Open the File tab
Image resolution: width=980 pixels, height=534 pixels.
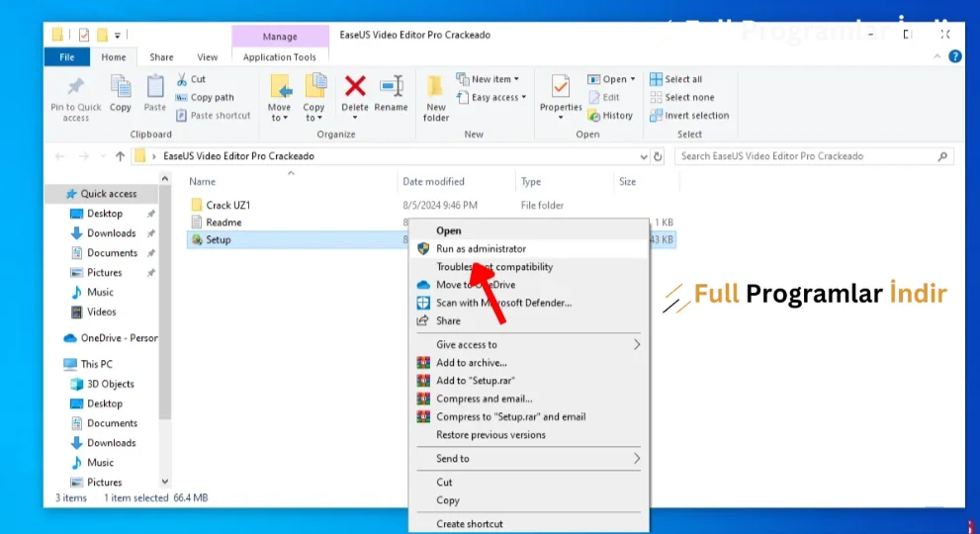[x=67, y=57]
